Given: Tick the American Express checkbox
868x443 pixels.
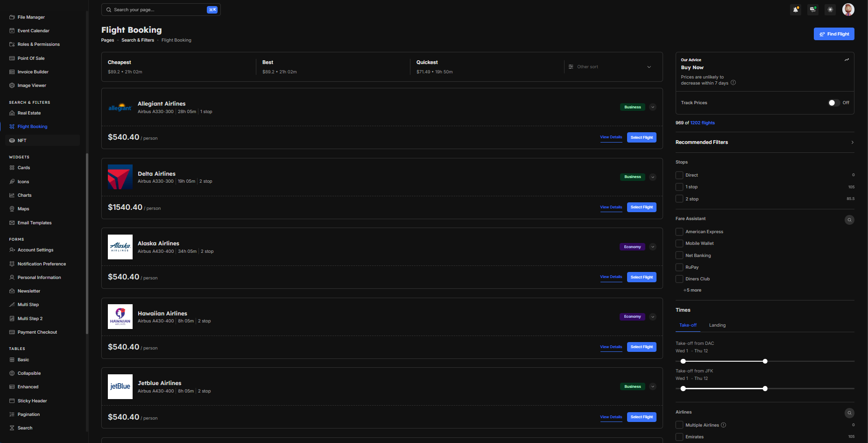Looking at the screenshot, I should click(679, 232).
